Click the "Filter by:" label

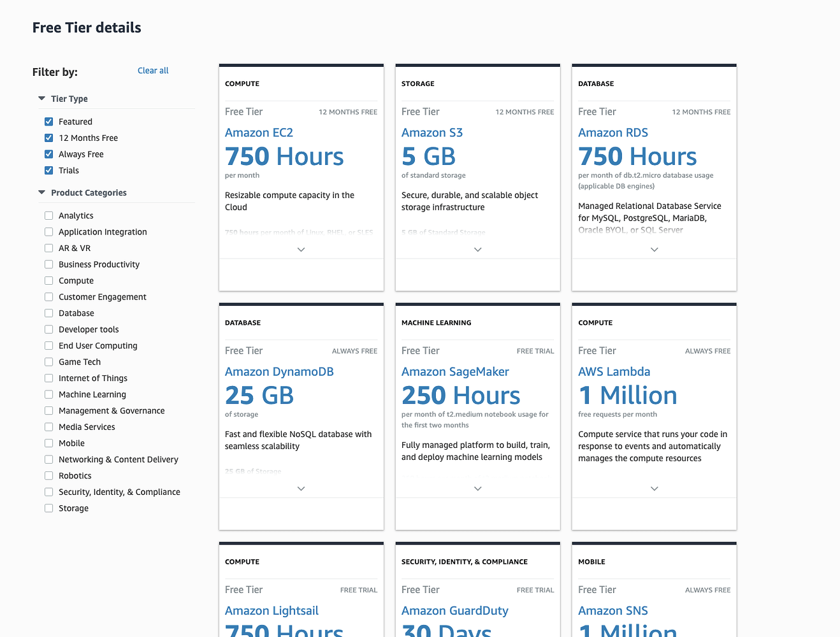pyautogui.click(x=55, y=72)
